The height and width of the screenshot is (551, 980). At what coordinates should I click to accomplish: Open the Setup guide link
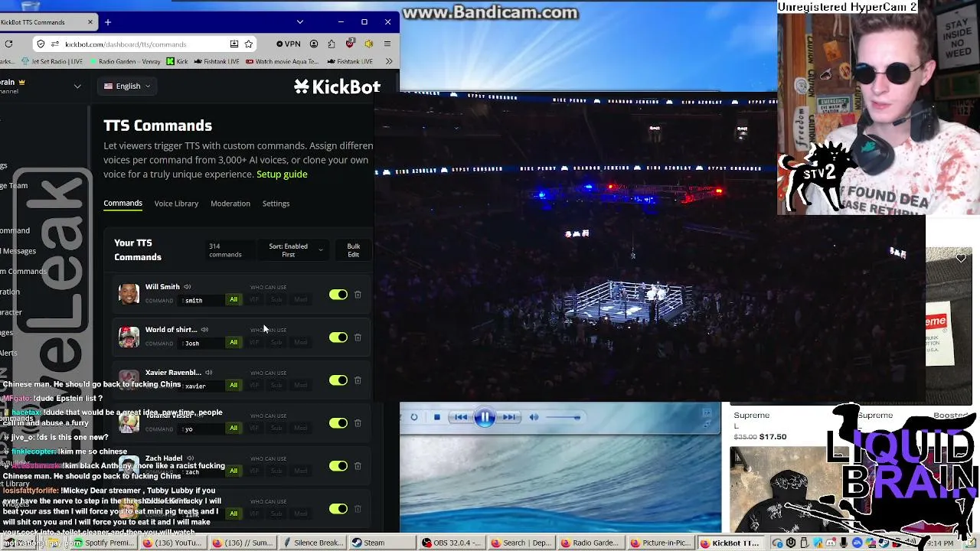pos(282,174)
